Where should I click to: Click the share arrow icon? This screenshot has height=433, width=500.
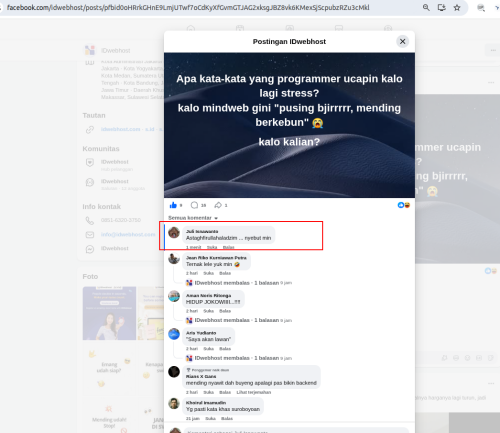click(218, 205)
